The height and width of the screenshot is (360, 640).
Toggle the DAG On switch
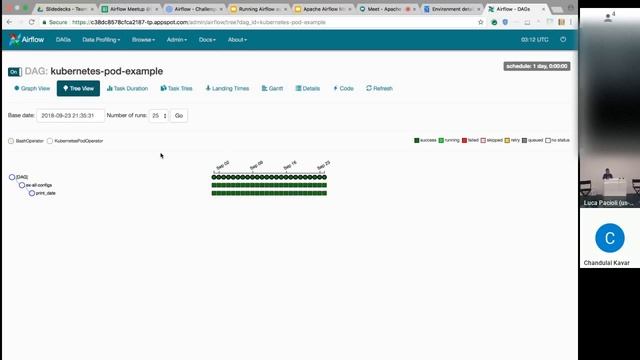point(15,72)
